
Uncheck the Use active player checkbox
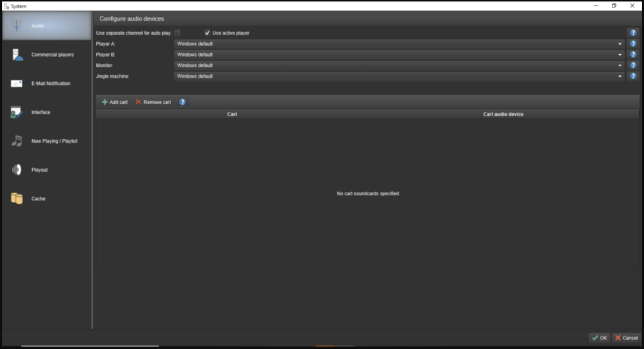coord(207,33)
